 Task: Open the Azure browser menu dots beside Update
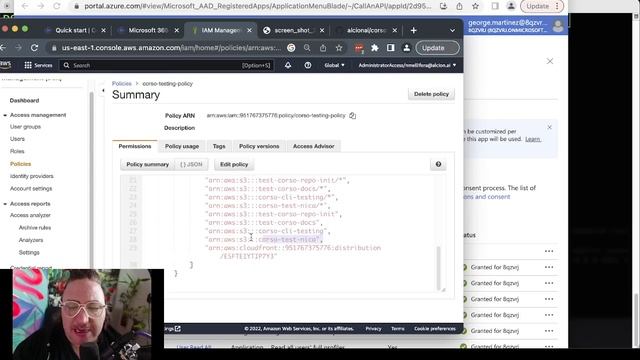[557, 6]
